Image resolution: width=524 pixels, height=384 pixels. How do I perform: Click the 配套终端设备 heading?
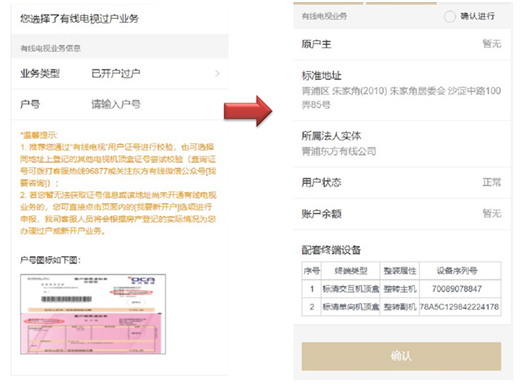(331, 250)
